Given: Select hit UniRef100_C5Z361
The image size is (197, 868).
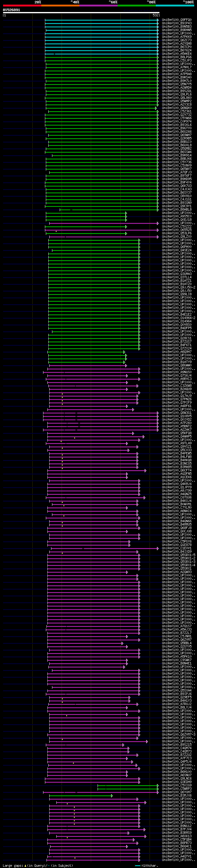Looking at the screenshot, I should point(177,111).
